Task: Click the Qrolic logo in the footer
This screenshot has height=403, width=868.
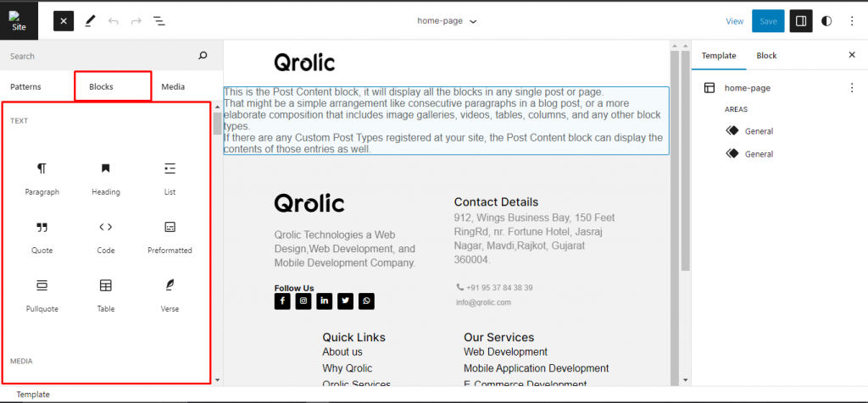Action: 309,203
